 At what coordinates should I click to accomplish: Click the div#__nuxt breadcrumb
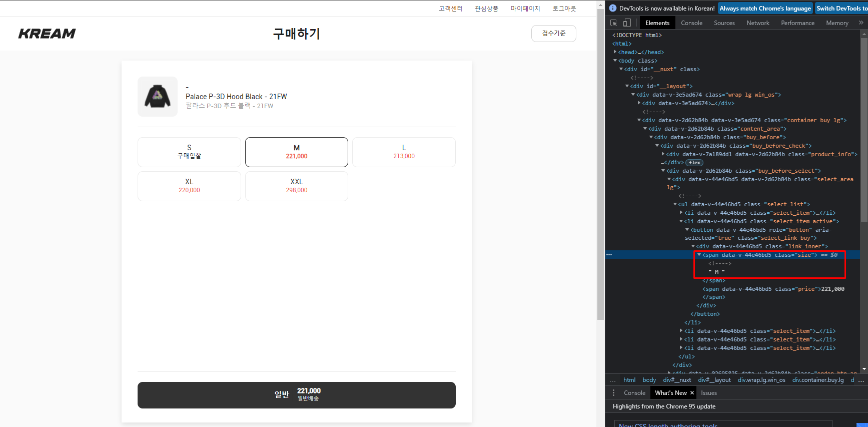pos(677,380)
